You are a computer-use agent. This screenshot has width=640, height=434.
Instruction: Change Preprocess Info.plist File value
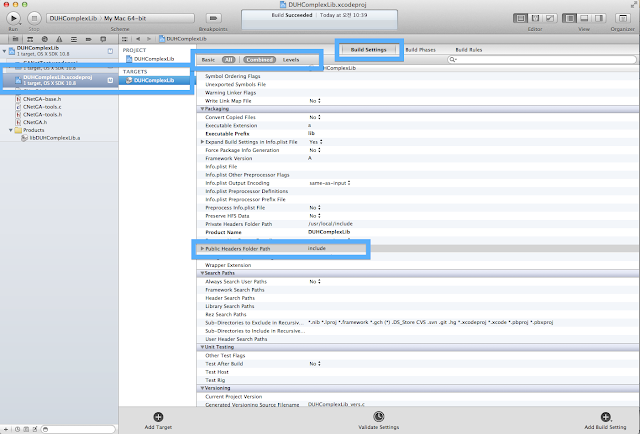(315, 207)
